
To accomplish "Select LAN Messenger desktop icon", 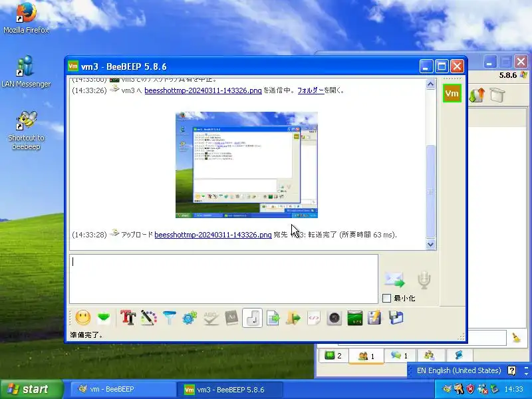I will pyautogui.click(x=26, y=72).
